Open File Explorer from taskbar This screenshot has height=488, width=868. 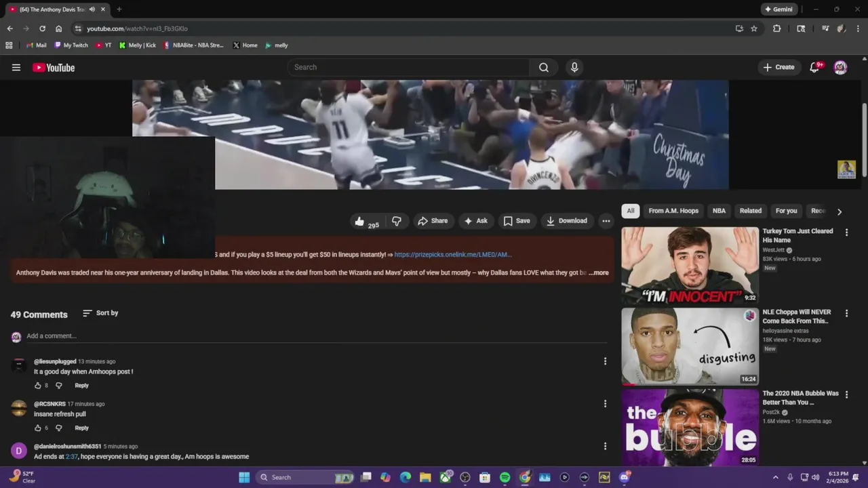coord(425,477)
